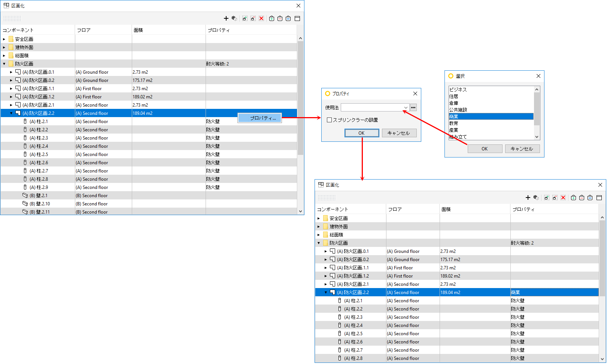This screenshot has height=364, width=607.
Task: Click bag red-minus collapse icon, context-menu 区画化 window
Action: (x=280, y=18)
